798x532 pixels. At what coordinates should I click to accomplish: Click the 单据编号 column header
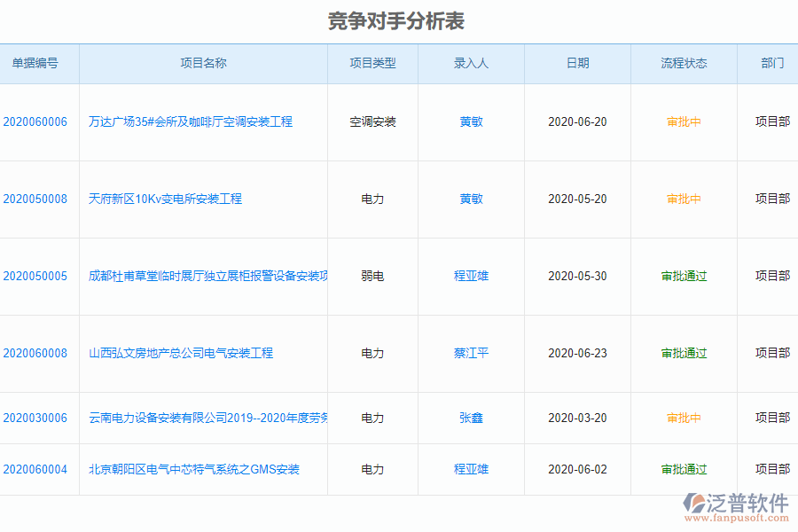tap(39, 63)
